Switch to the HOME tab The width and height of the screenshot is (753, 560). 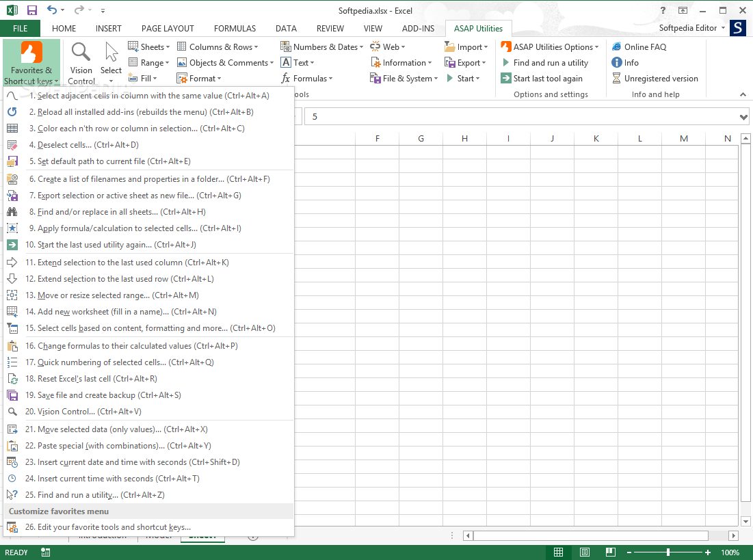pos(64,28)
